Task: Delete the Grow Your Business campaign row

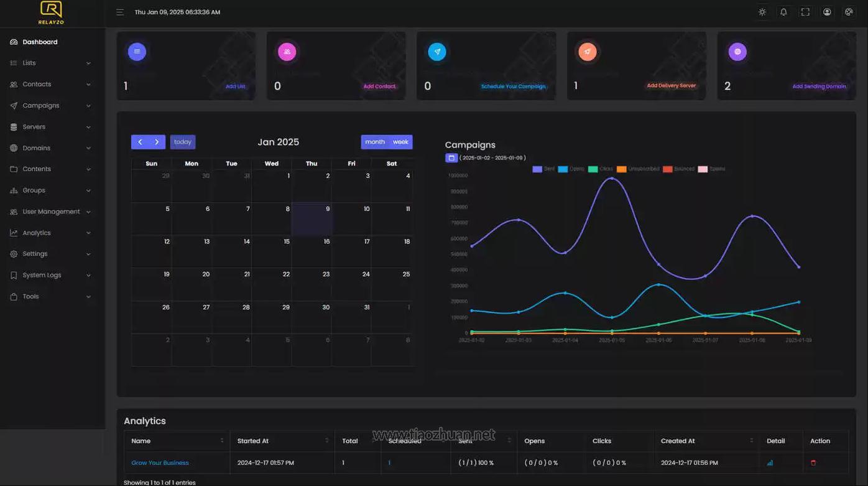Action: pos(813,463)
